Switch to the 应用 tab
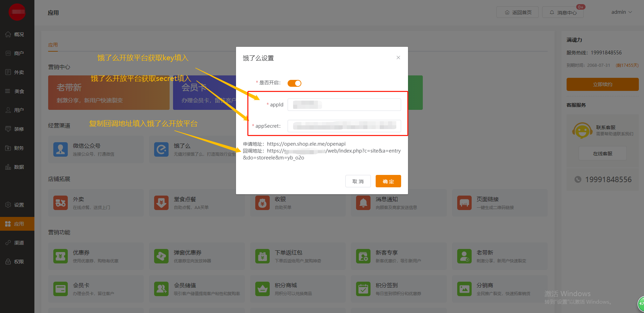 pyautogui.click(x=53, y=45)
